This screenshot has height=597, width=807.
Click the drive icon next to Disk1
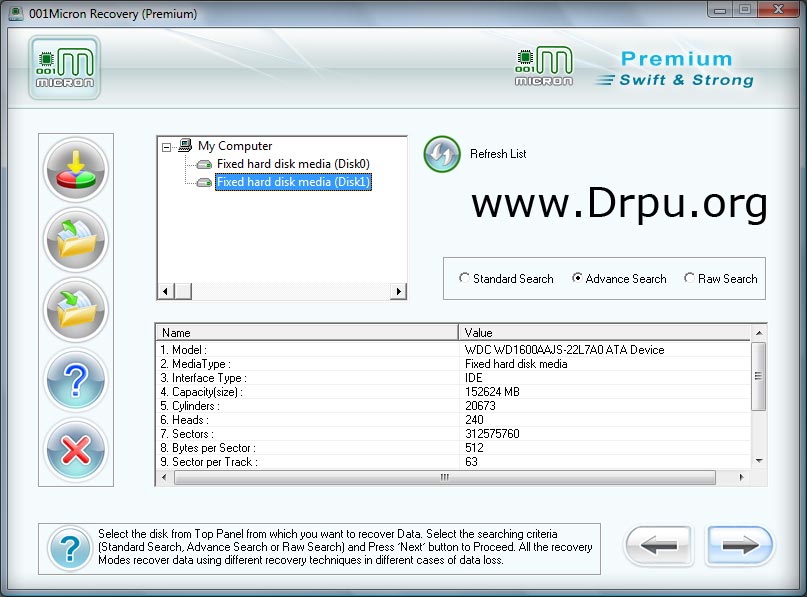(204, 183)
